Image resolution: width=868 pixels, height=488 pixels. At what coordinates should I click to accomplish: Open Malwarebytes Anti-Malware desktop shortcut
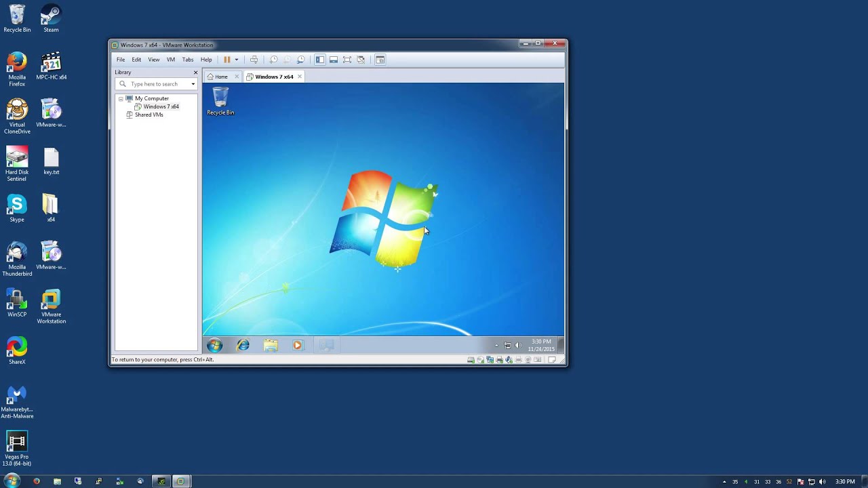17,402
